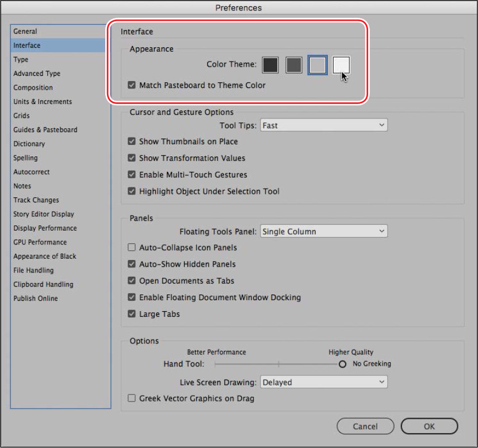The image size is (478, 448).
Task: Click the OK button
Action: point(429,426)
